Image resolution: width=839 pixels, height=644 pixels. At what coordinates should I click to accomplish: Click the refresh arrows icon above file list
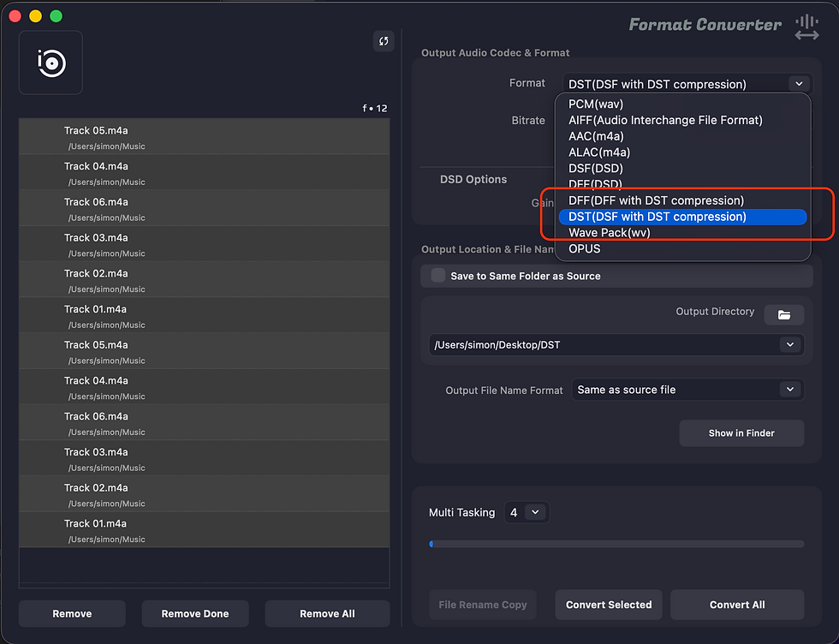point(384,41)
